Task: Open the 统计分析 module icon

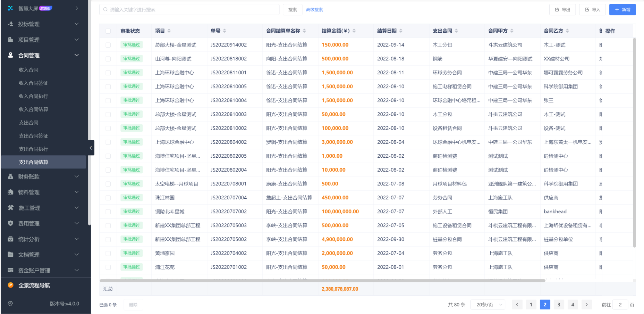Action: click(x=10, y=239)
